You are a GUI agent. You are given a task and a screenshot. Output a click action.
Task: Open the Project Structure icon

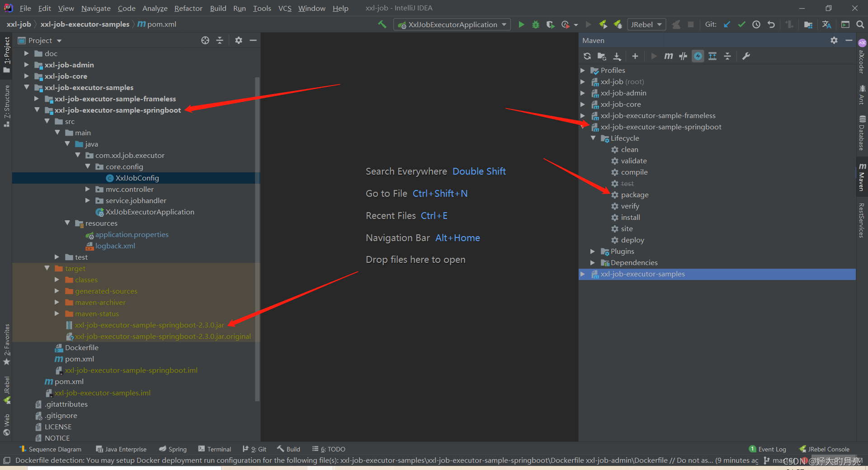tap(808, 24)
